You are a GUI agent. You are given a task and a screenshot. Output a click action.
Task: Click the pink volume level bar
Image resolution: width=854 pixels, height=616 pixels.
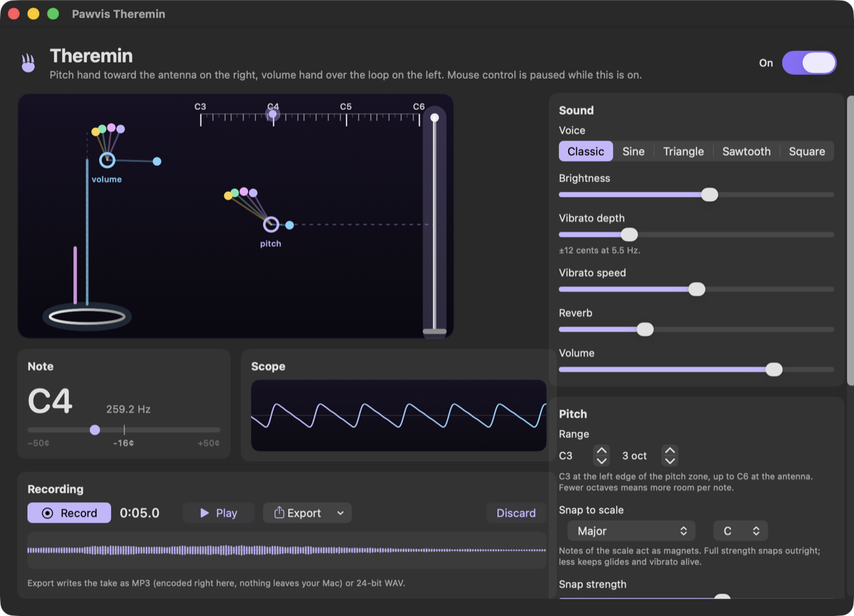coord(76,275)
